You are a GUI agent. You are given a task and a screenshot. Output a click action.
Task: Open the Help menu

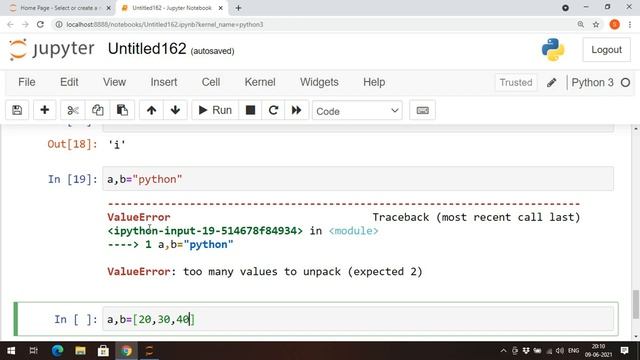[374, 82]
